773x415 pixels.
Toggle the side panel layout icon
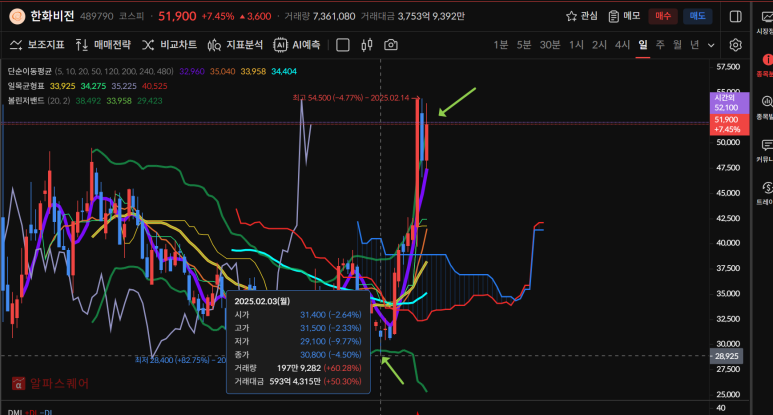[x=735, y=16]
